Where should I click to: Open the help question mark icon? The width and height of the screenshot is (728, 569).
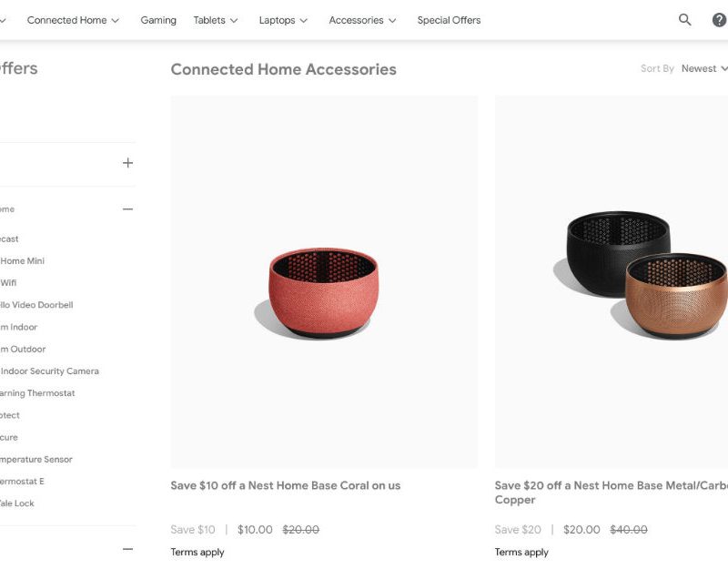point(719,20)
